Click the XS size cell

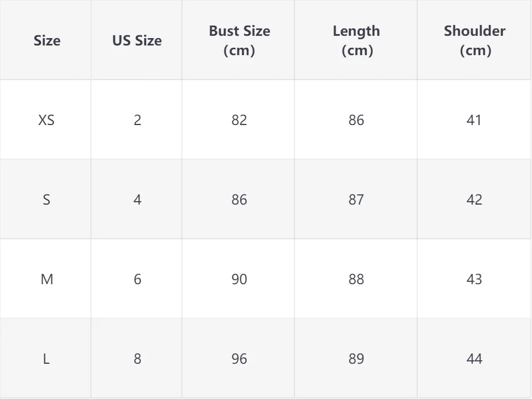point(47,120)
